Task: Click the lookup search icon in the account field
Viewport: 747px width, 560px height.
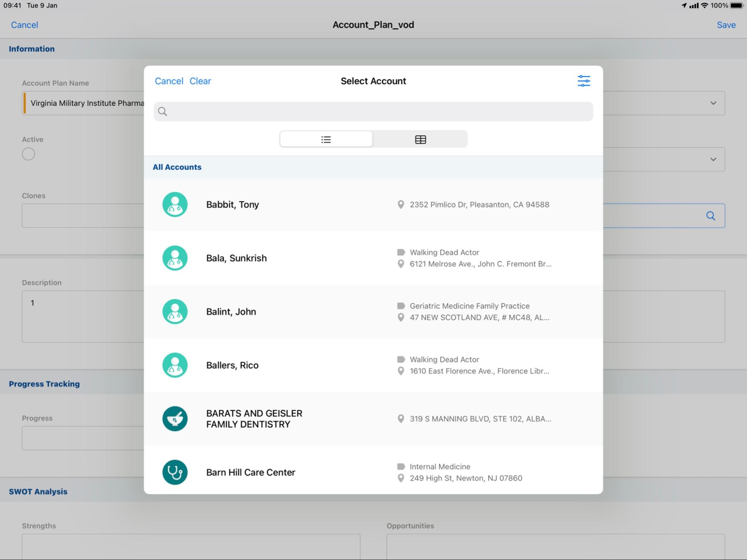Action: (x=710, y=216)
